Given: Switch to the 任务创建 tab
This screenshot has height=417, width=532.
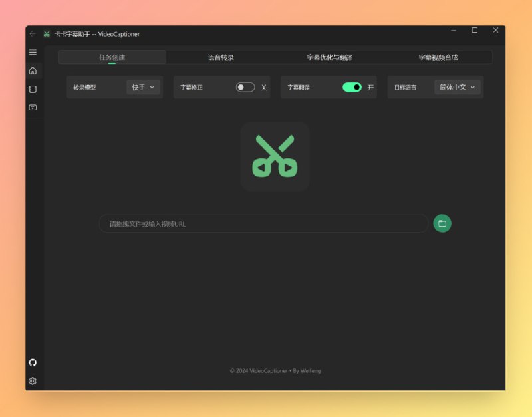Looking at the screenshot, I should [112, 57].
